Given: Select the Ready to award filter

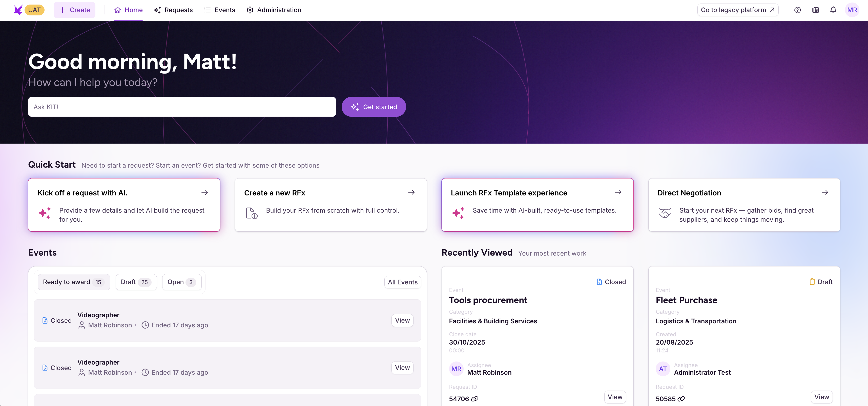Looking at the screenshot, I should (73, 282).
